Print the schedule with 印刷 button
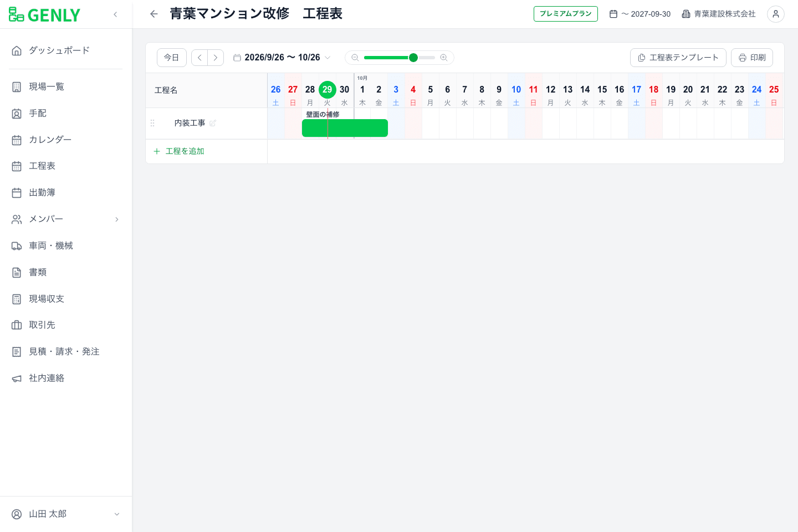The width and height of the screenshot is (798, 532). click(752, 58)
